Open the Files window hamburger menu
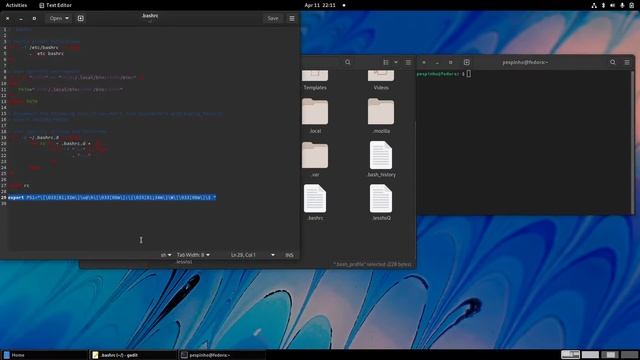Viewport: 640px width, 360px height. point(408,62)
